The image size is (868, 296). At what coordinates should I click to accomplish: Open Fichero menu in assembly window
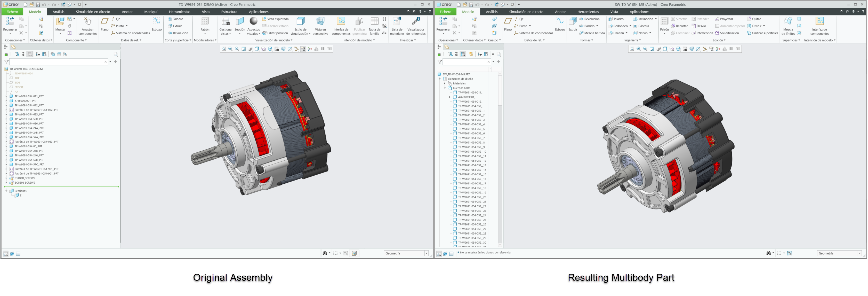(x=12, y=12)
